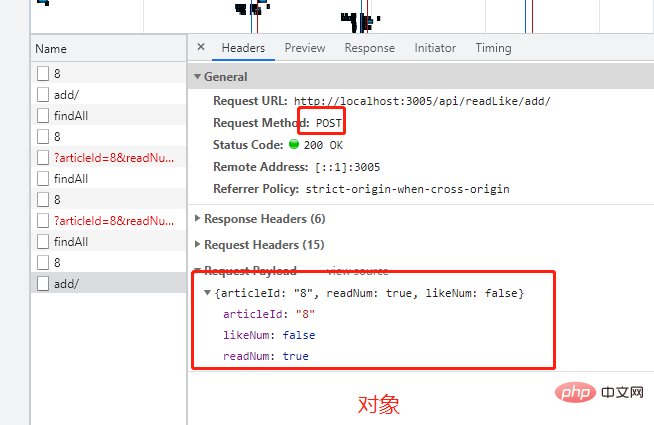This screenshot has width=654, height=425.
Task: Select the remote address [::1]:3005
Action: 348,167
